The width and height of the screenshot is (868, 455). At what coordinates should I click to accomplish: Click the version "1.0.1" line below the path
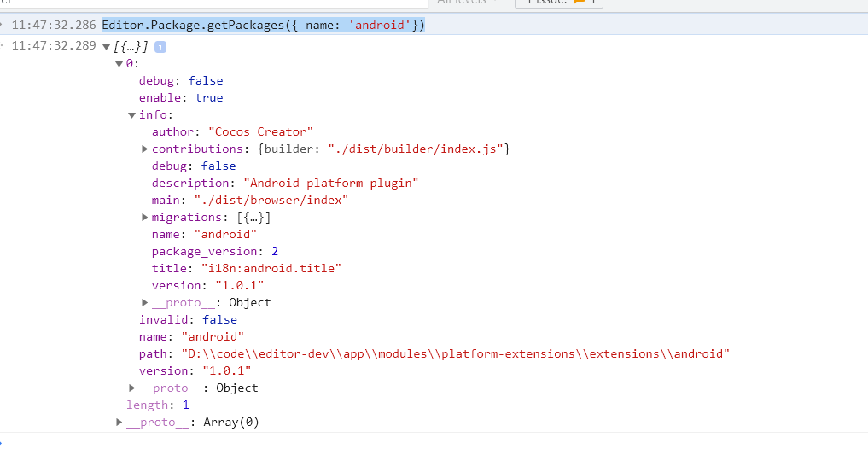(195, 370)
